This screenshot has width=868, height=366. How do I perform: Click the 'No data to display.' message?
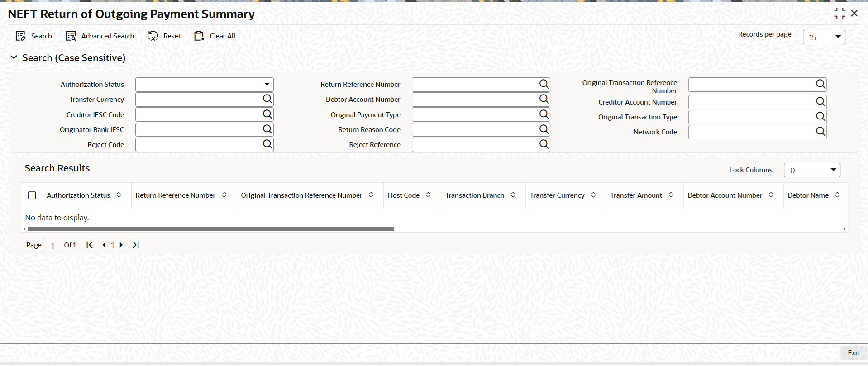(x=57, y=218)
